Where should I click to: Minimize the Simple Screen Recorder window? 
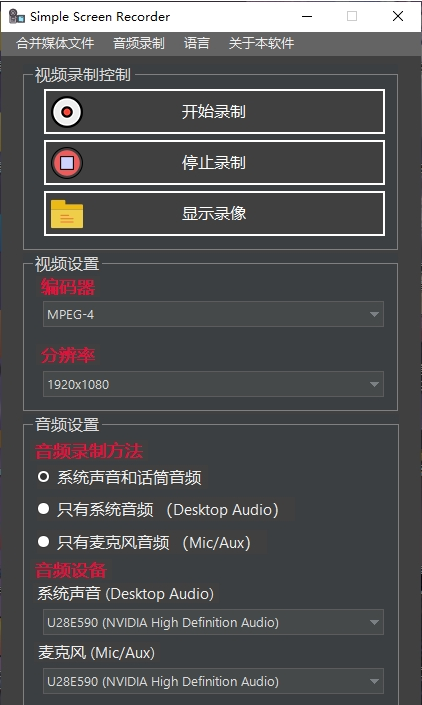coord(307,17)
